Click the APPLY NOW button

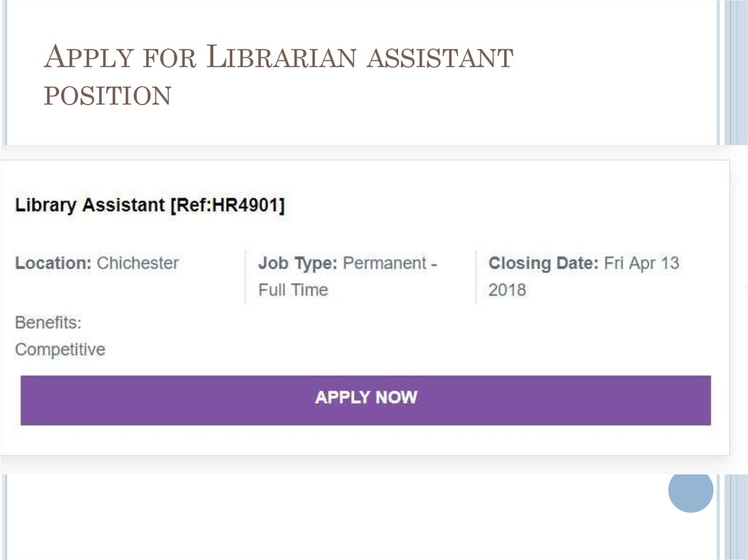(365, 397)
